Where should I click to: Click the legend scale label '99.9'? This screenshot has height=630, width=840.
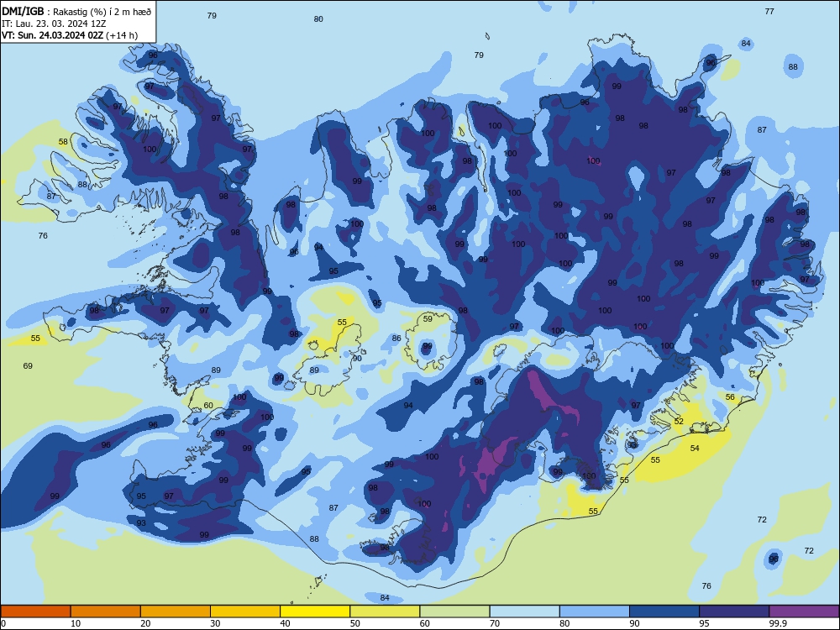[x=778, y=623]
